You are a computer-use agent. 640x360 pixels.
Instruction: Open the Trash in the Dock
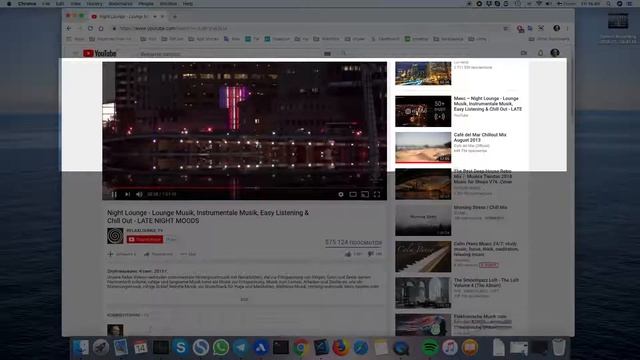click(x=559, y=347)
